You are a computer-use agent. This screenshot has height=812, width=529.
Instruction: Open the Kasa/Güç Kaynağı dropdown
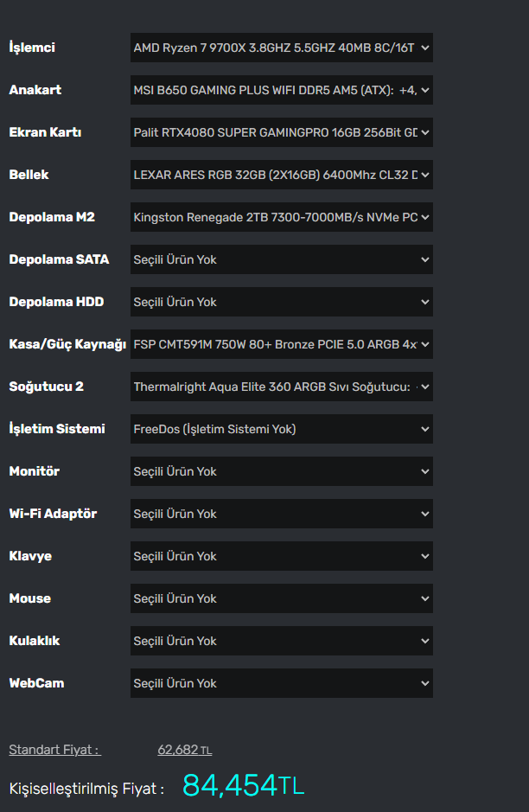281,344
